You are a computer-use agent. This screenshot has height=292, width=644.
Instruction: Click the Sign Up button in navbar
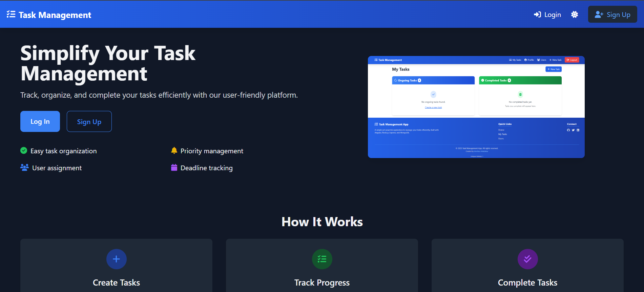(612, 15)
